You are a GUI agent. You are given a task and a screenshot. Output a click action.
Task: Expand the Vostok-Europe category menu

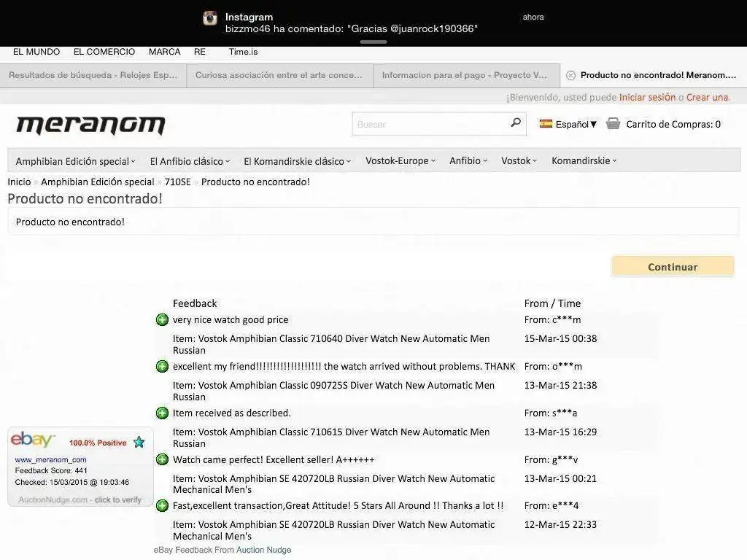(x=400, y=161)
